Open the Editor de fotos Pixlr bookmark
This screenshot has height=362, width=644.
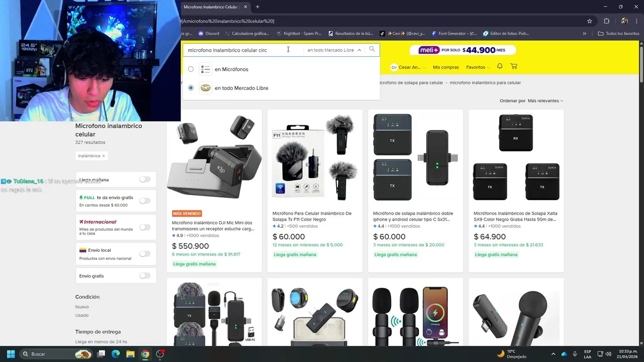[506, 34]
